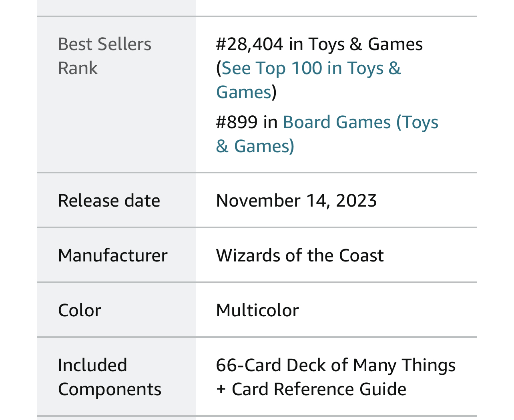Click the word Components in the label column
The width and height of the screenshot is (514, 420).
(110, 389)
